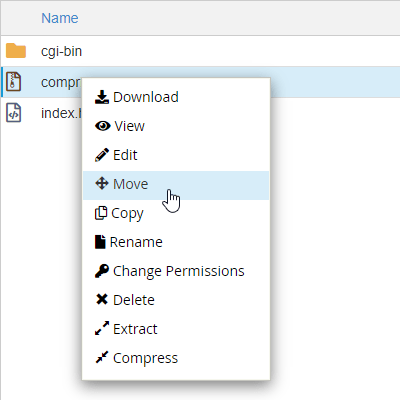Viewport: 400px width, 400px height.
Task: Click the key icon for Change Permissions
Action: [102, 271]
